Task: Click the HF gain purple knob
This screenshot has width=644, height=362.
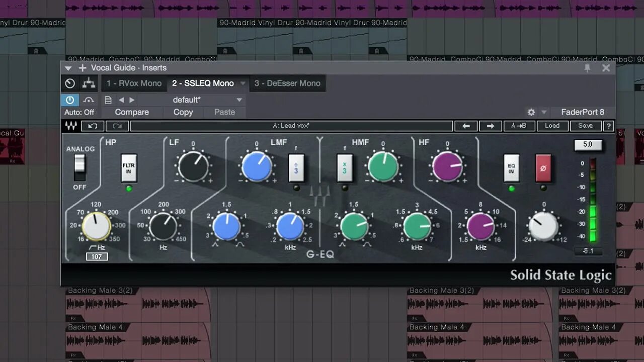Action: pos(447,167)
